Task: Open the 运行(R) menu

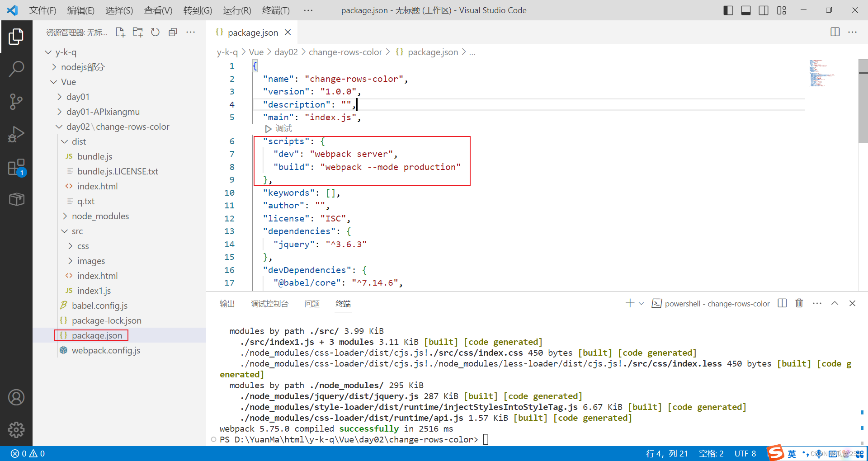Action: 237,10
